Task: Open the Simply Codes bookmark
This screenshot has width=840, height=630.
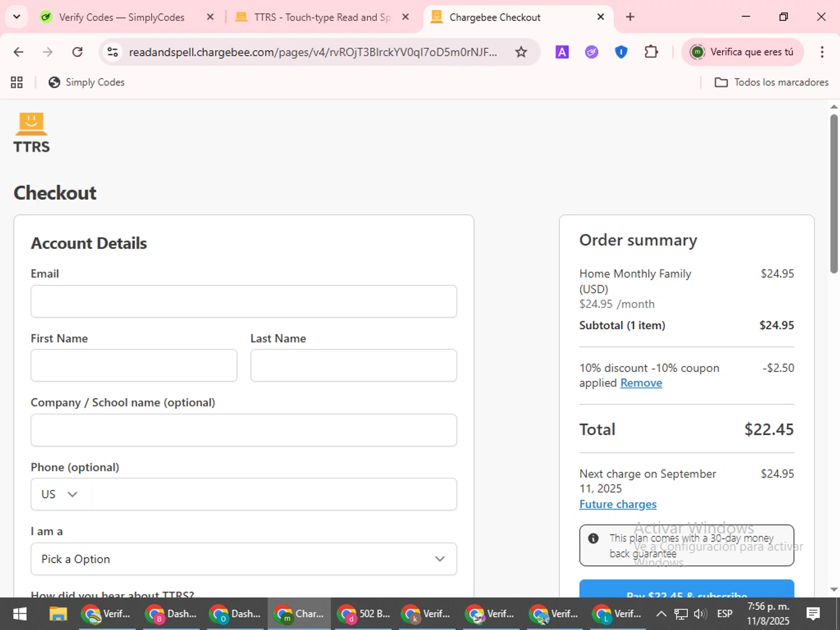Action: 86,82
